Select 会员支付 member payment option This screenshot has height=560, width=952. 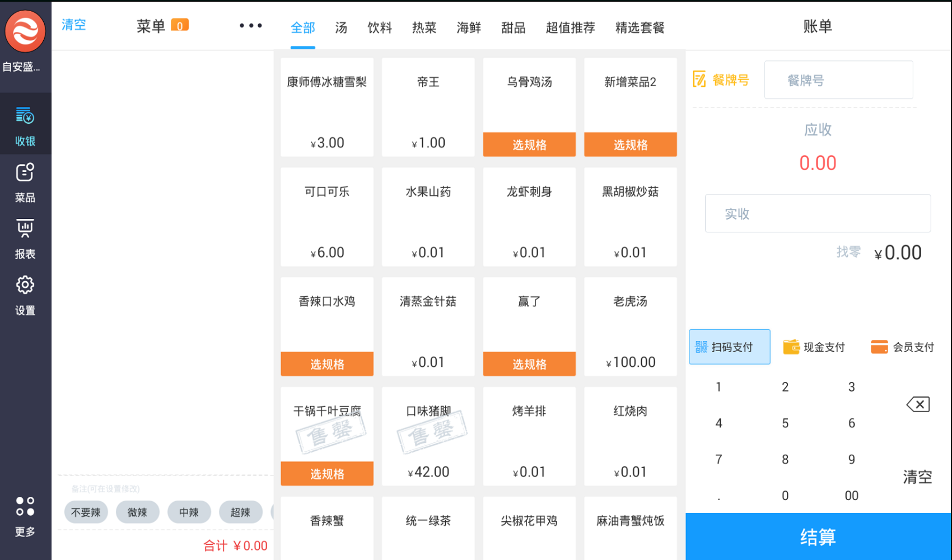point(902,347)
